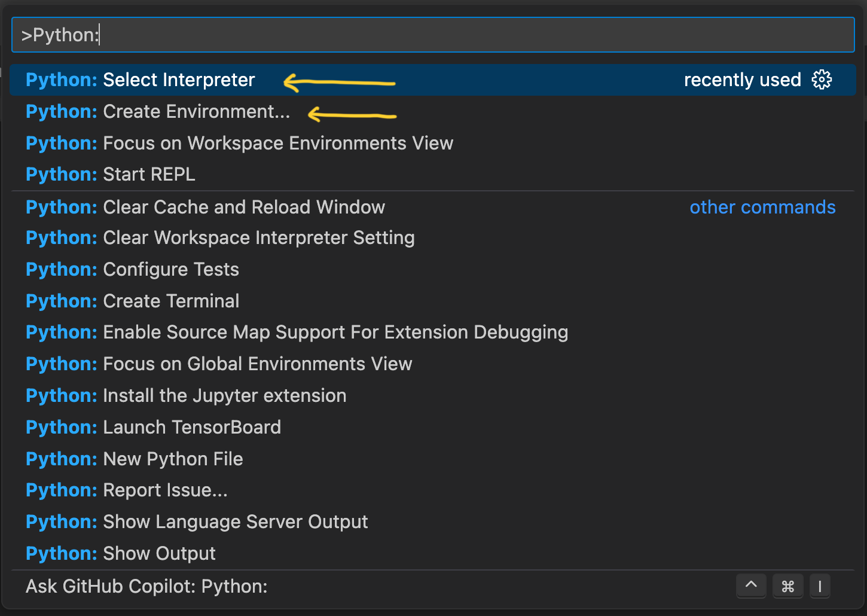Choose Enable Source Map Support command

pos(433,333)
